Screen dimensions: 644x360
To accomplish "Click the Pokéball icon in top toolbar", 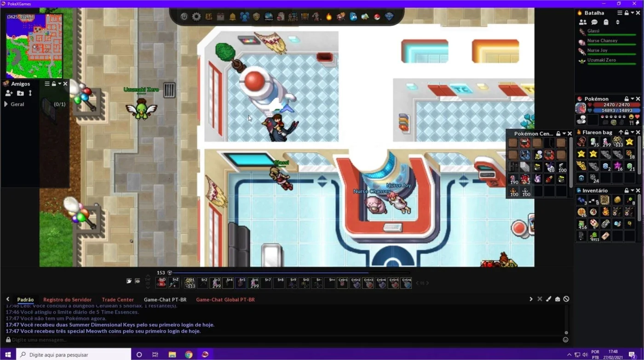I will [377, 17].
